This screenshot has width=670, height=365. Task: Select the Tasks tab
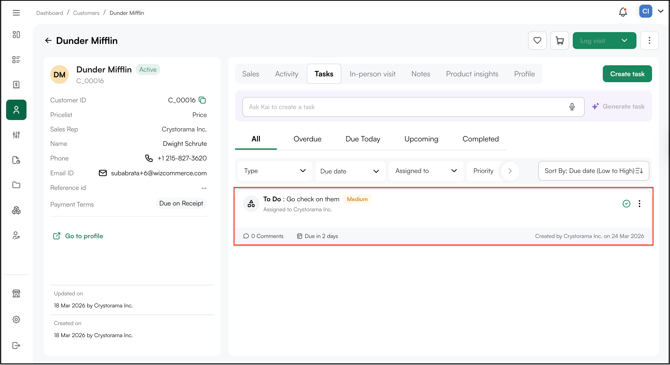coord(324,74)
